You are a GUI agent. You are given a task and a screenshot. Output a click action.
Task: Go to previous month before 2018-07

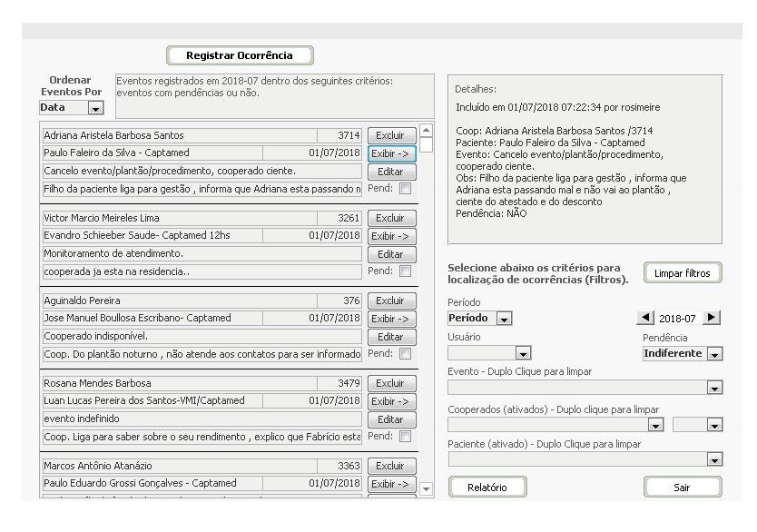click(645, 318)
